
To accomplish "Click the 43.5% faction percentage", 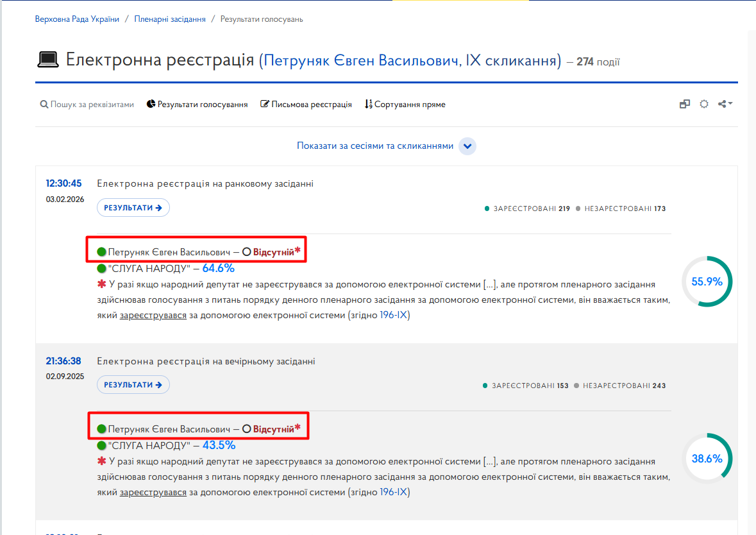I will tap(219, 445).
